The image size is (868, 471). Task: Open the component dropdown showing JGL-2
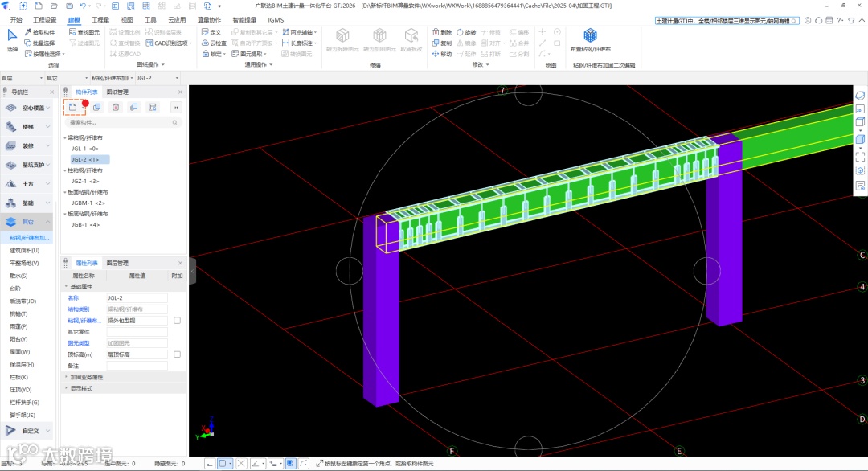[158, 78]
